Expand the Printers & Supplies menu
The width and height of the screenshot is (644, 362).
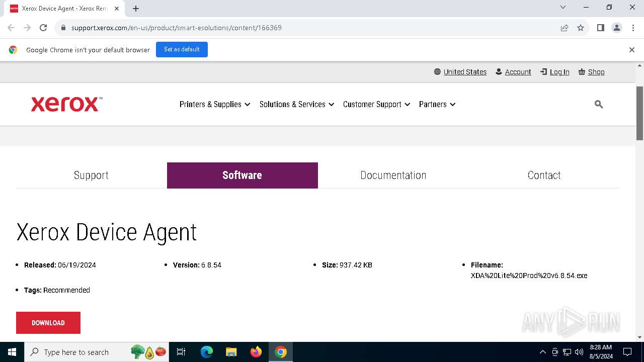coord(215,104)
